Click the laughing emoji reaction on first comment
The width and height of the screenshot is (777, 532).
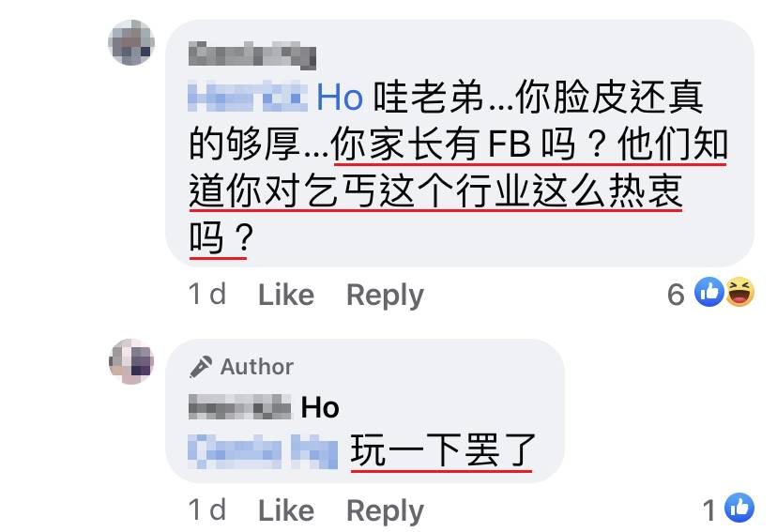[x=740, y=292]
